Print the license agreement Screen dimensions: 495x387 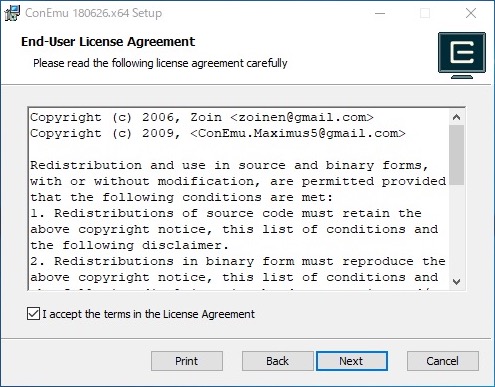[x=187, y=361]
